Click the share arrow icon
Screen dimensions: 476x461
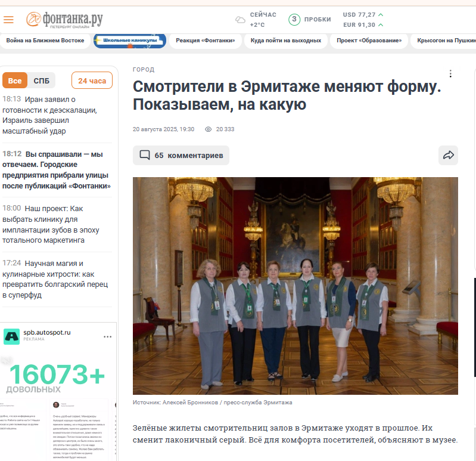pos(448,155)
